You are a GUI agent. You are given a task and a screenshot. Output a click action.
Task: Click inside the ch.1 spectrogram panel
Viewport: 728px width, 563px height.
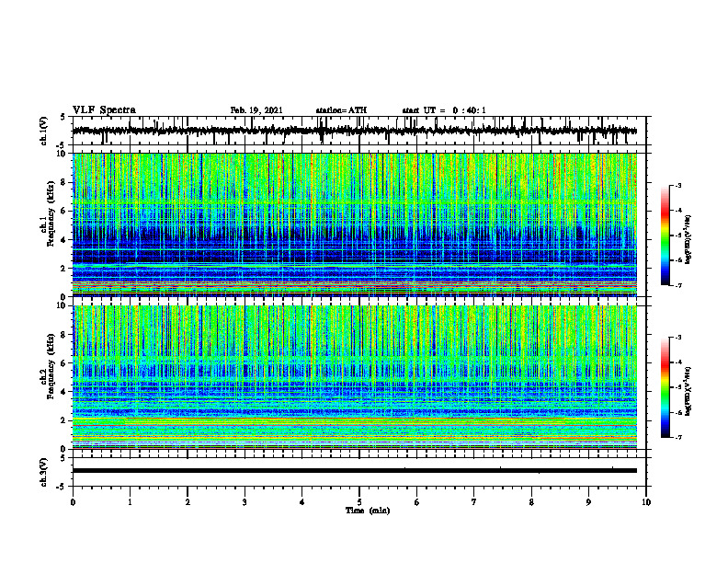tap(355, 224)
